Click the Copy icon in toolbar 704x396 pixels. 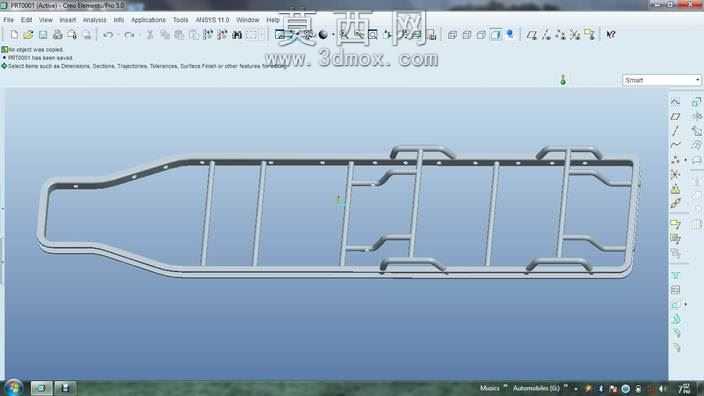click(x=165, y=35)
